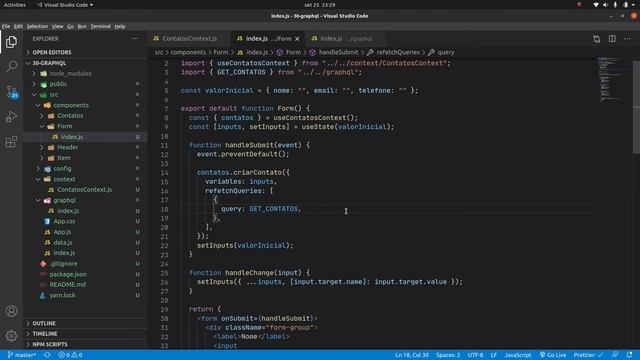Expand the Contatos folder
The image size is (640, 360).
click(85, 116)
